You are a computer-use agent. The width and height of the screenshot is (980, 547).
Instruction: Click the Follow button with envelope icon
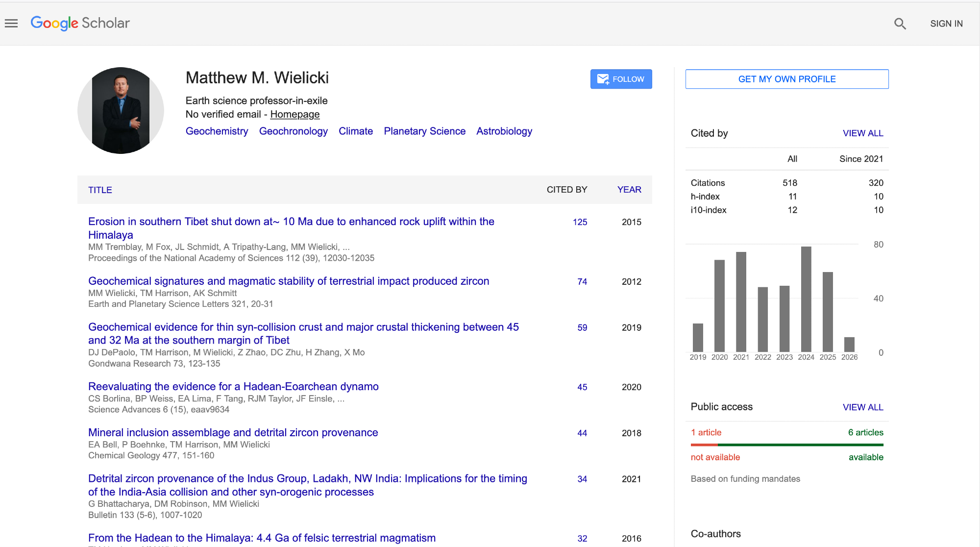point(621,79)
